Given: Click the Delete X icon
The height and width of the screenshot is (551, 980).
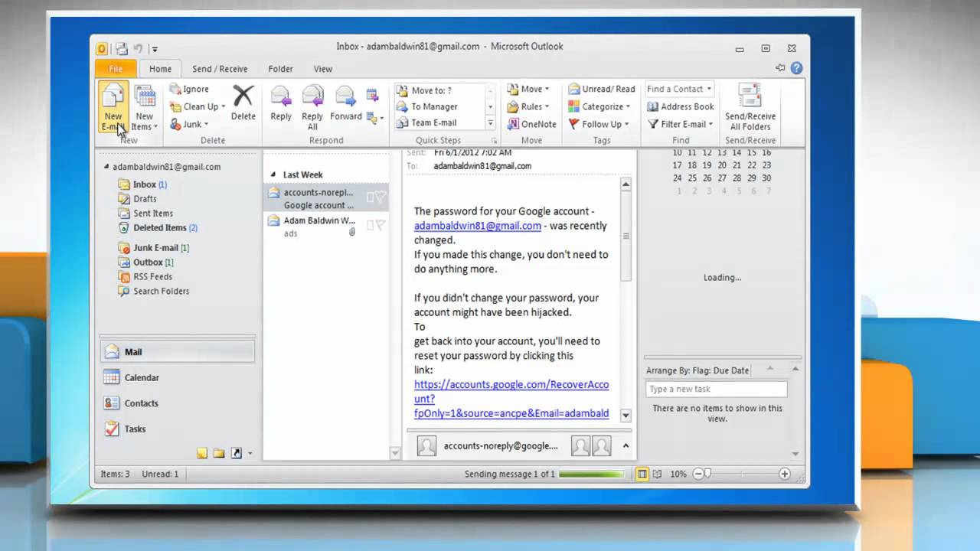Looking at the screenshot, I should tap(243, 96).
